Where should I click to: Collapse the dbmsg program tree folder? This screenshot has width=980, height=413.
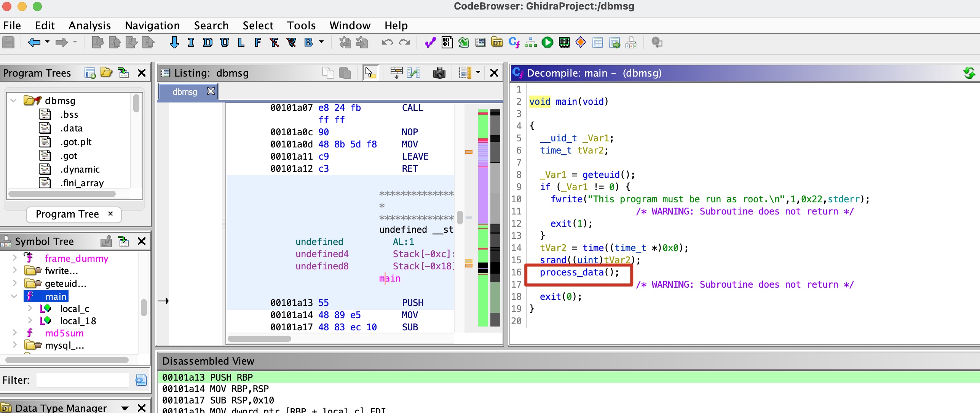click(14, 101)
